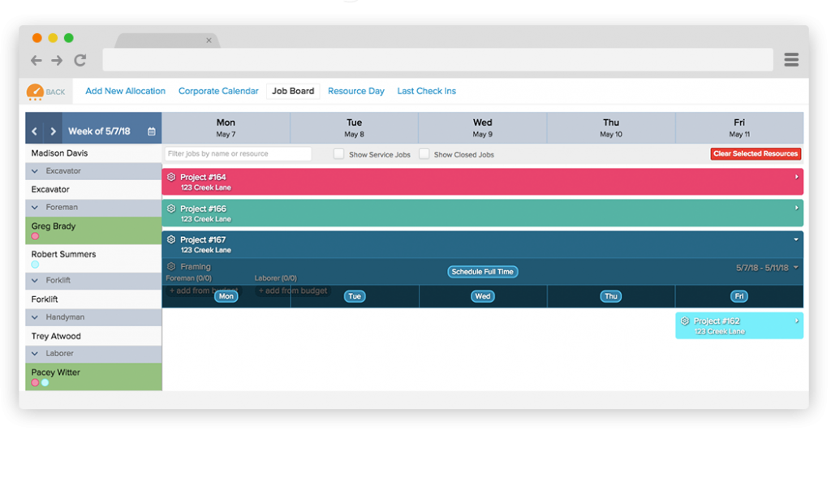Go to the previous week

click(x=34, y=131)
